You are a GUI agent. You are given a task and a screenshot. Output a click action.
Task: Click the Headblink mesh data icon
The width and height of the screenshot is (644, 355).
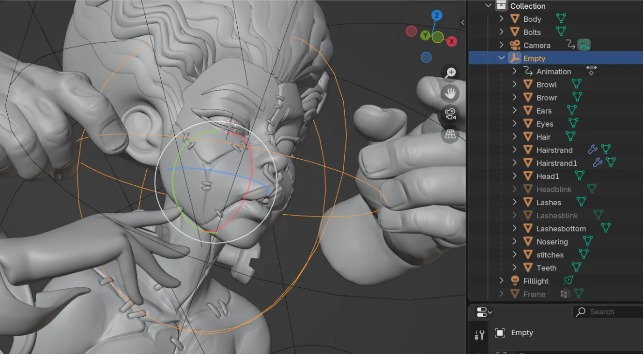pyautogui.click(x=592, y=189)
